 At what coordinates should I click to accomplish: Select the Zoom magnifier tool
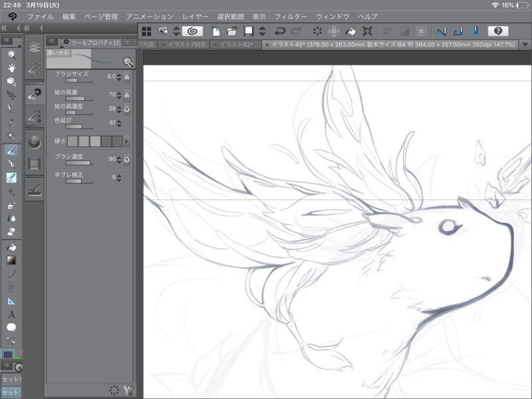click(x=11, y=53)
